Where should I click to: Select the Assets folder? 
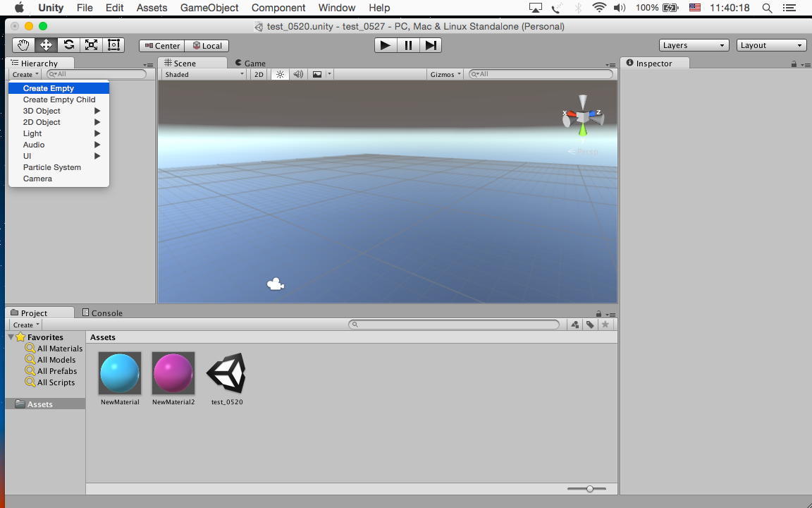[45, 404]
